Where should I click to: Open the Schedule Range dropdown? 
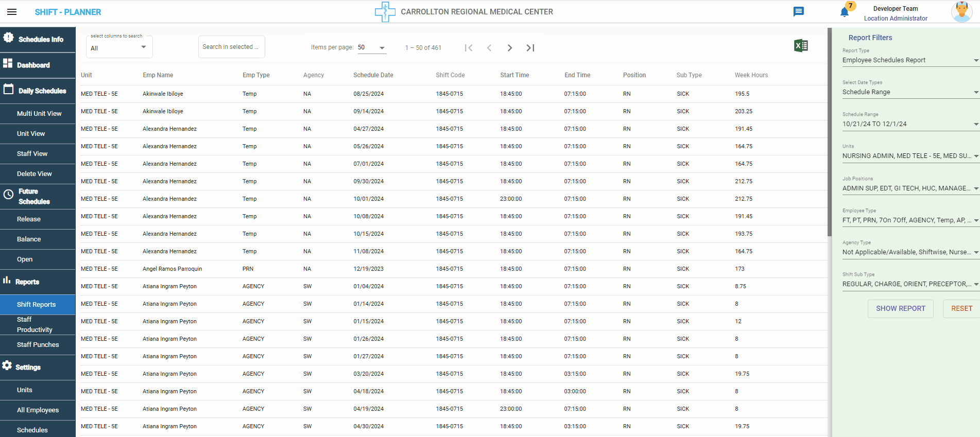tap(909, 124)
